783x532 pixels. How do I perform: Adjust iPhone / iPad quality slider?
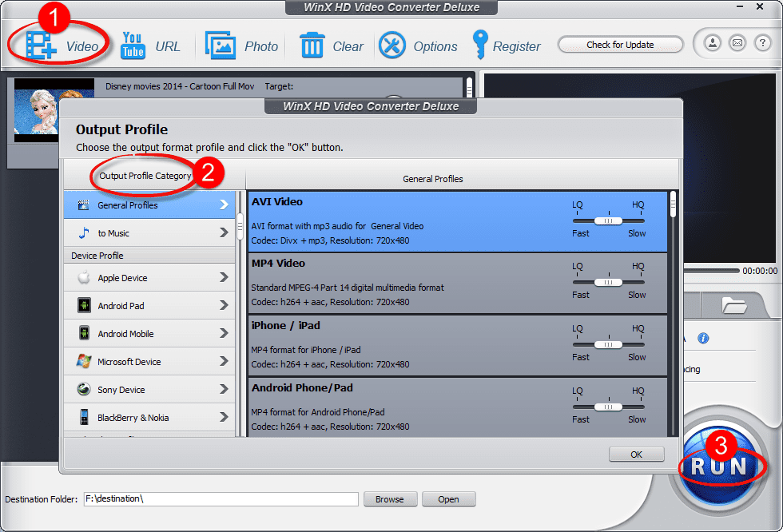[608, 344]
